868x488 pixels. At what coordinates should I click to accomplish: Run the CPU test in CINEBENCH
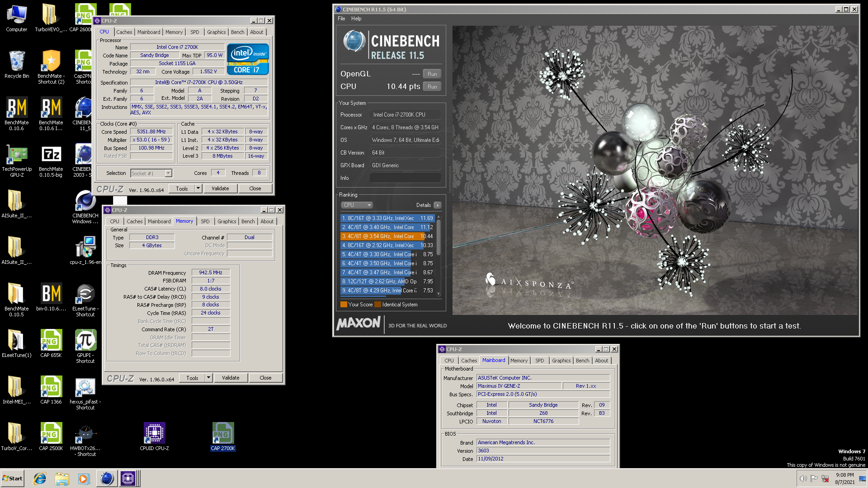[x=432, y=87]
